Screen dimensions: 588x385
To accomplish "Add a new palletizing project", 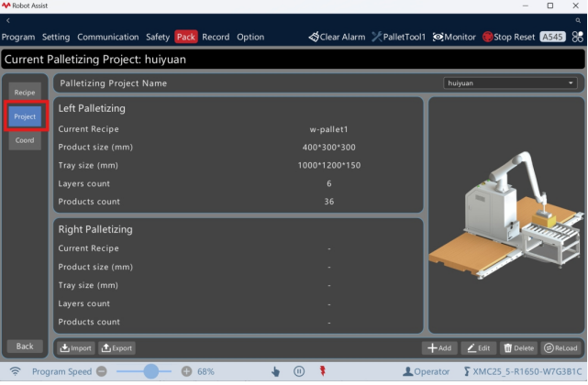I will tap(439, 348).
